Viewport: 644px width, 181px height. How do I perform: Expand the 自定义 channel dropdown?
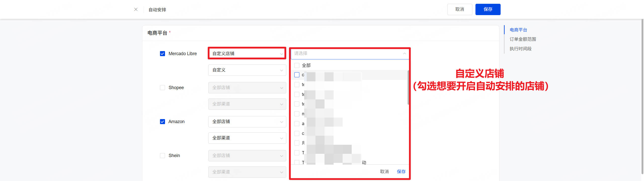point(247,70)
